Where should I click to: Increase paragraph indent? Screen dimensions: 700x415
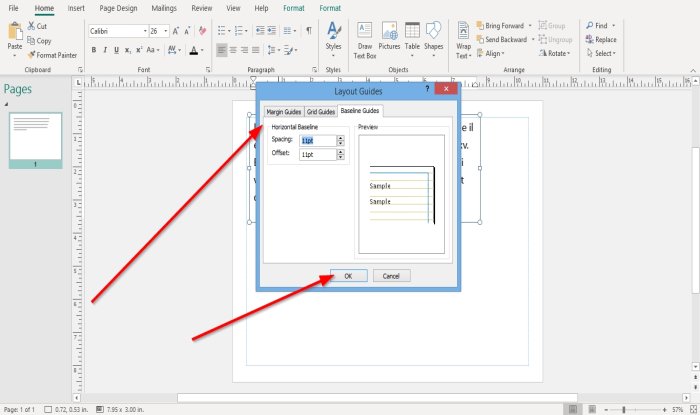coord(271,31)
